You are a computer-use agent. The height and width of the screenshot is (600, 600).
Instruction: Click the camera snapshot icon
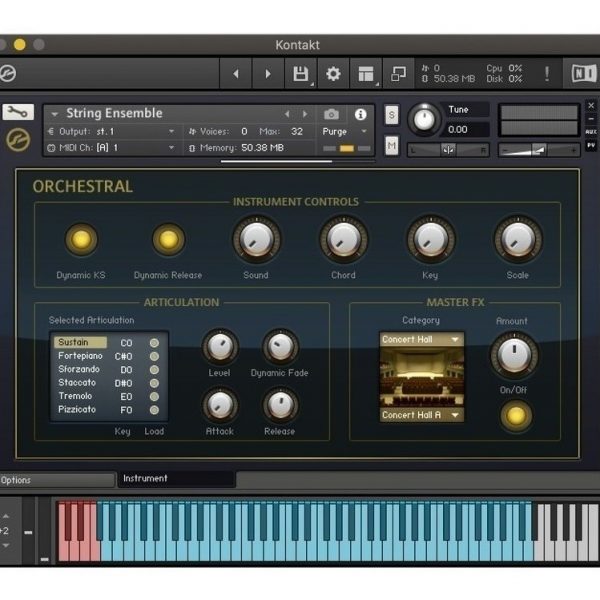click(x=331, y=114)
